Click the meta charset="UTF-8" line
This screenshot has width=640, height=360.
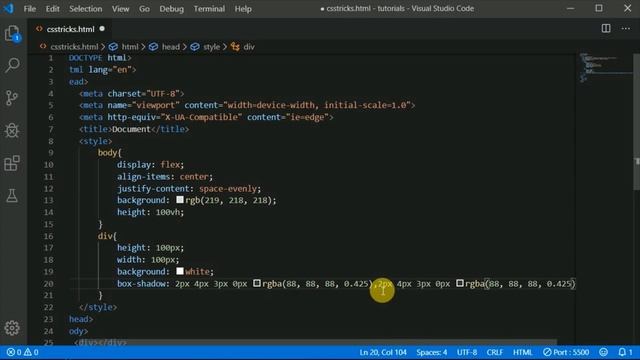pyautogui.click(x=131, y=93)
